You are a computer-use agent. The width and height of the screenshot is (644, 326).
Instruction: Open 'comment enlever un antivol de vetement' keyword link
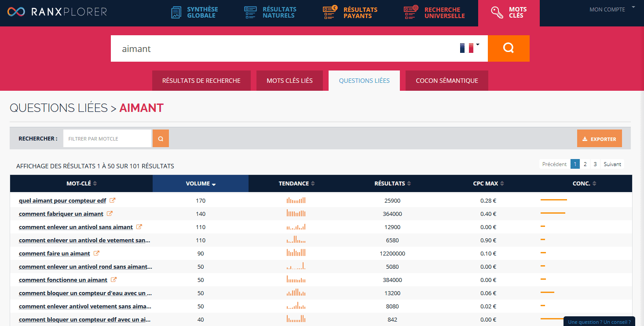pyautogui.click(x=84, y=240)
